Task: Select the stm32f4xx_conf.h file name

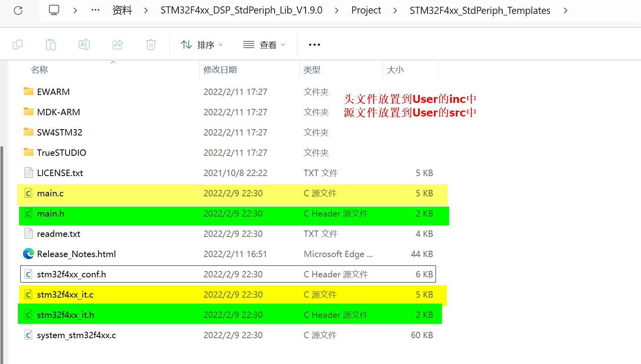Action: pos(72,274)
